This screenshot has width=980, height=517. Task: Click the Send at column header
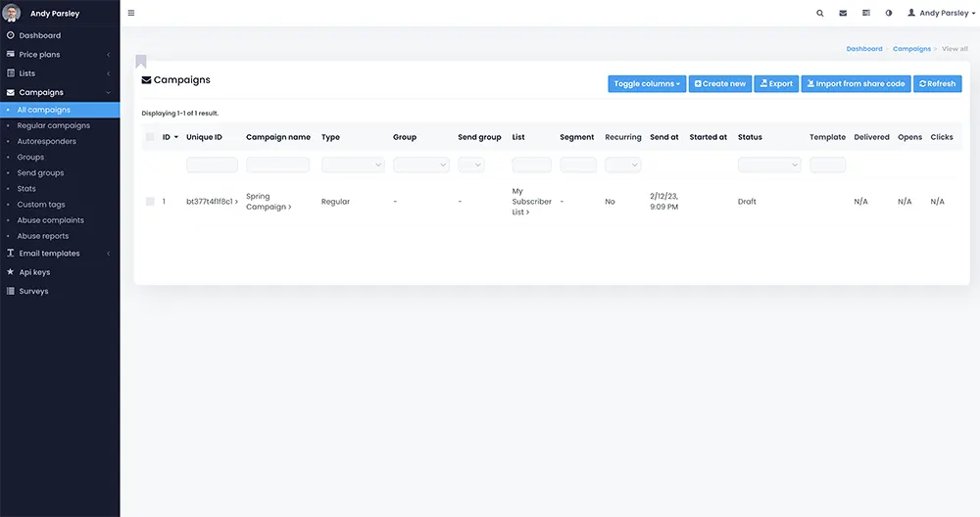click(664, 137)
